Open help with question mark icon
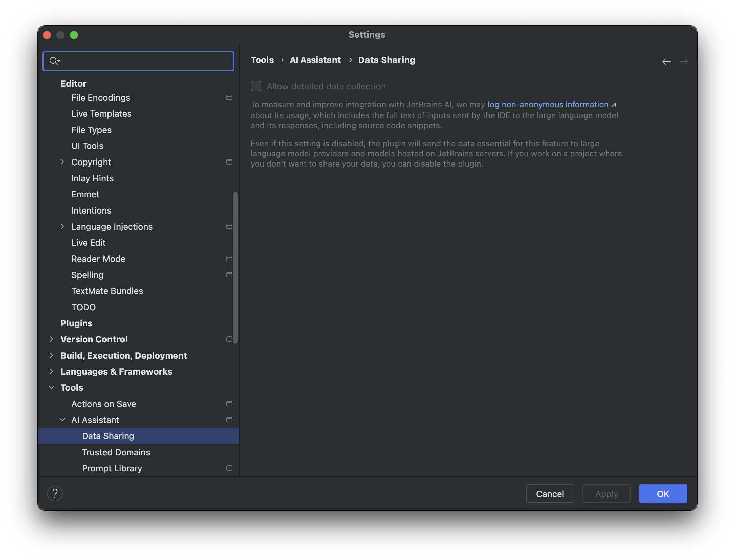 (x=55, y=494)
